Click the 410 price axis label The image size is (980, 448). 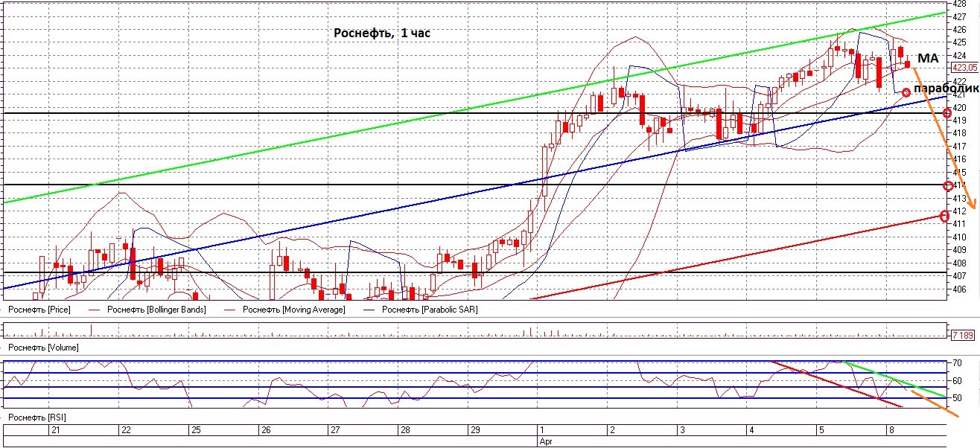(x=959, y=237)
